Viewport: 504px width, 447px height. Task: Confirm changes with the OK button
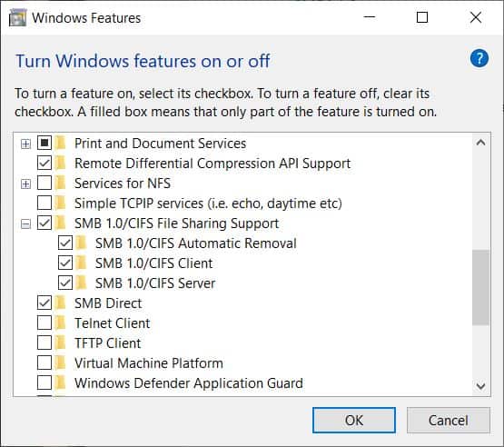click(x=354, y=421)
